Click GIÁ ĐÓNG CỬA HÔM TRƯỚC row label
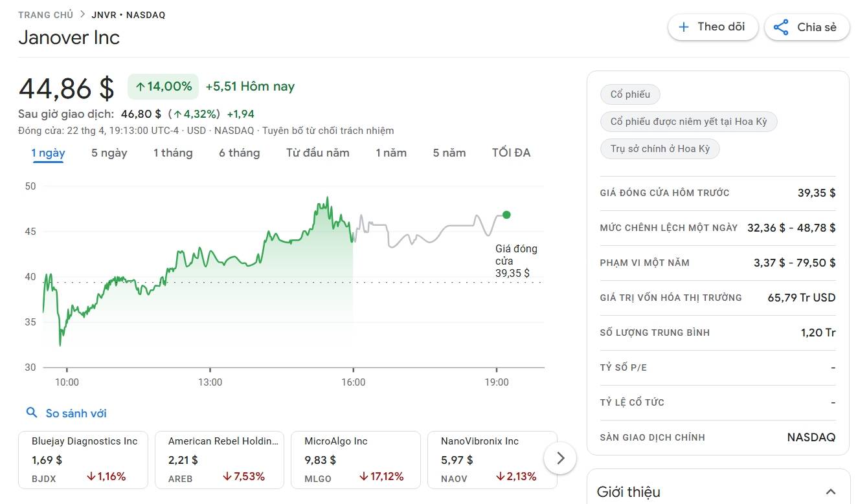The width and height of the screenshot is (858, 504). pyautogui.click(x=664, y=193)
